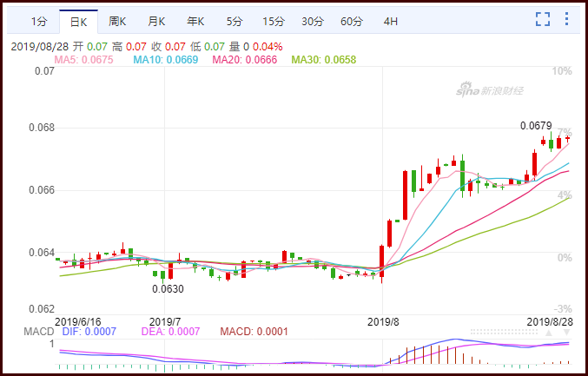Select the 年K yearly tab

coord(195,22)
